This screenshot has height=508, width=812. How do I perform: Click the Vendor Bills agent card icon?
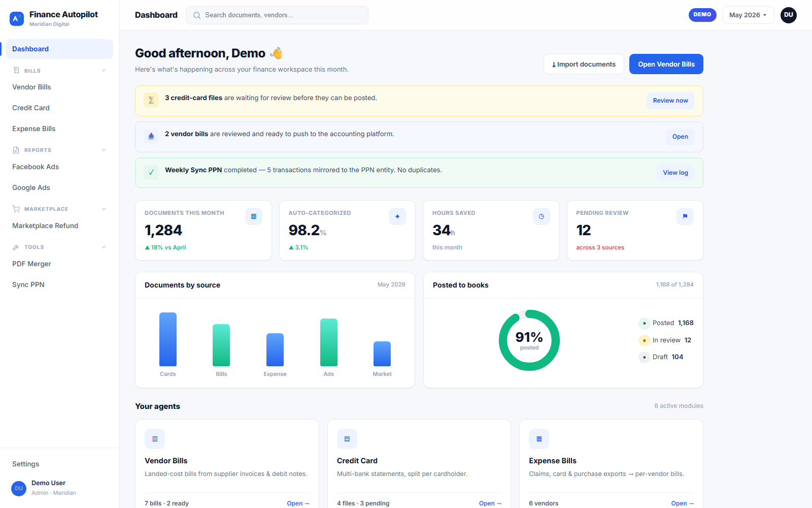[x=155, y=439]
